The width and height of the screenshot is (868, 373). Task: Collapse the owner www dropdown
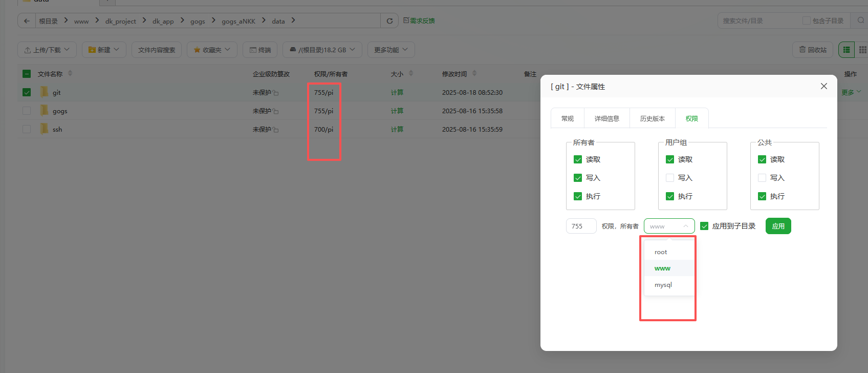(669, 226)
